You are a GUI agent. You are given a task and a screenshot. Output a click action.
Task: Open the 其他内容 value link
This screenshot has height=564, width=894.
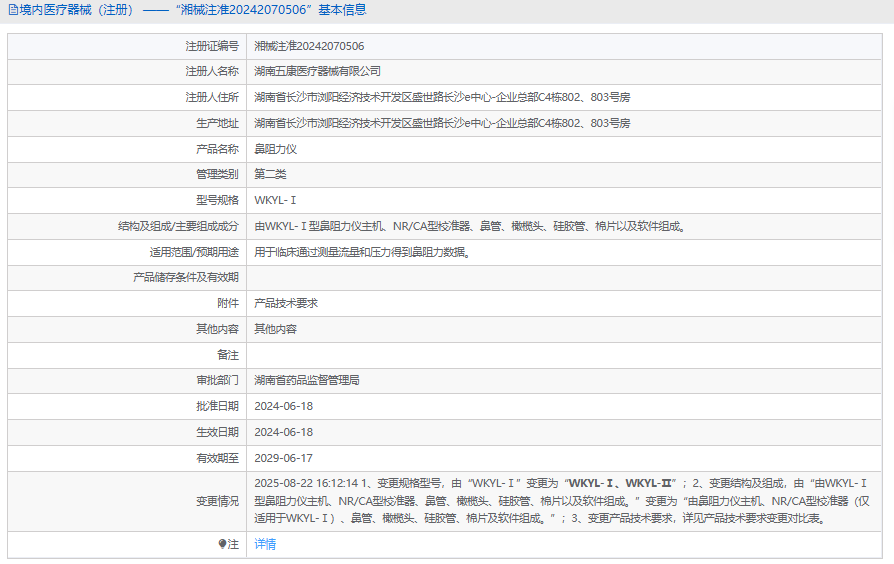point(275,329)
